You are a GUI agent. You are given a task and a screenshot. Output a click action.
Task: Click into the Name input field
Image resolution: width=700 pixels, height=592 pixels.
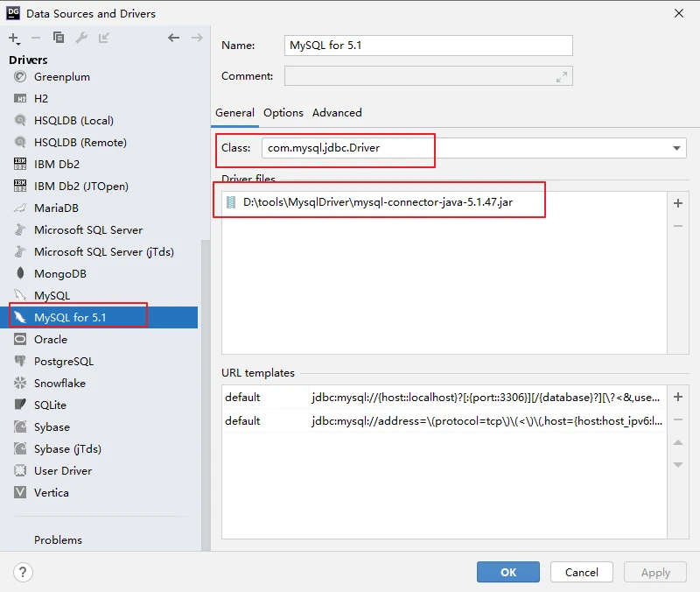coord(429,46)
